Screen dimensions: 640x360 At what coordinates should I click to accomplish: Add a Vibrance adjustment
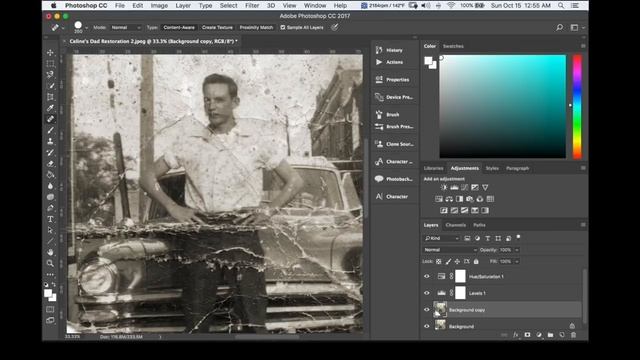click(x=485, y=187)
